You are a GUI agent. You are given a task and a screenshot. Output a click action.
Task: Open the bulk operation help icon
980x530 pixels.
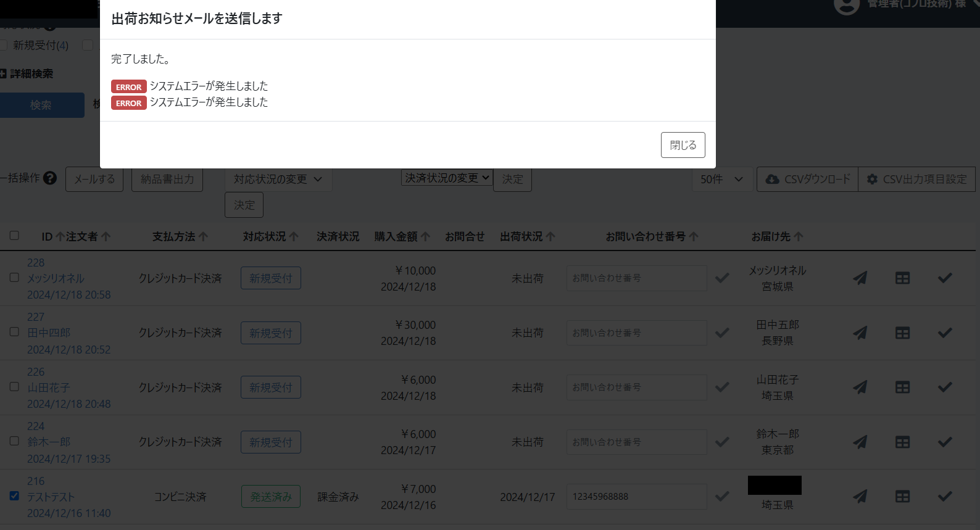click(x=51, y=178)
